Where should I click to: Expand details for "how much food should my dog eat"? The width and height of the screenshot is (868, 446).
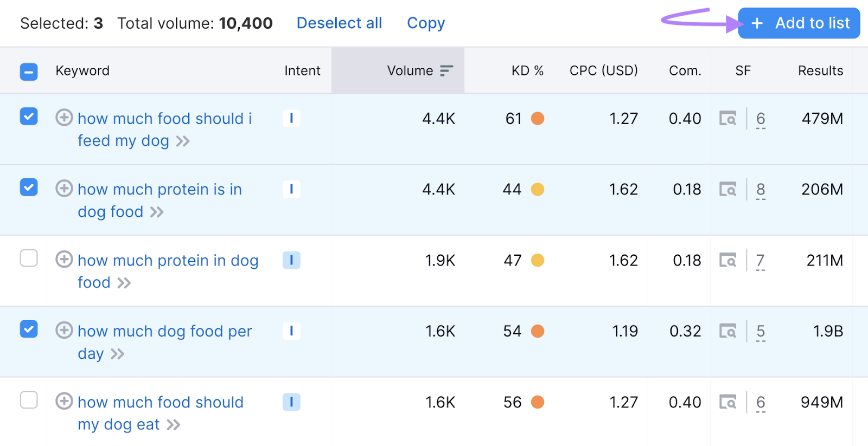171,424
